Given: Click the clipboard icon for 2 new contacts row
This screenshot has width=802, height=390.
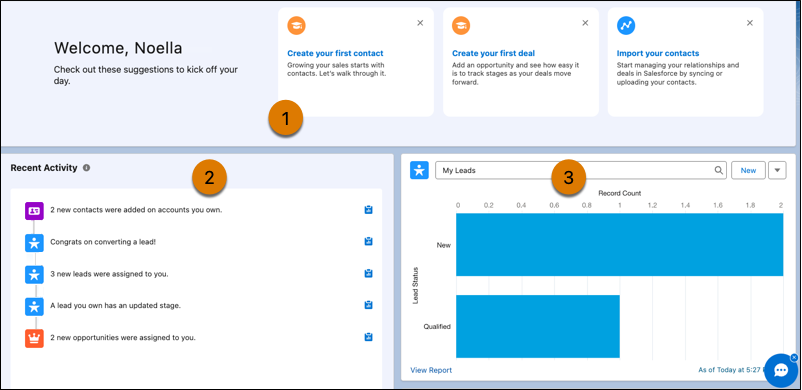Looking at the screenshot, I should (368, 209).
